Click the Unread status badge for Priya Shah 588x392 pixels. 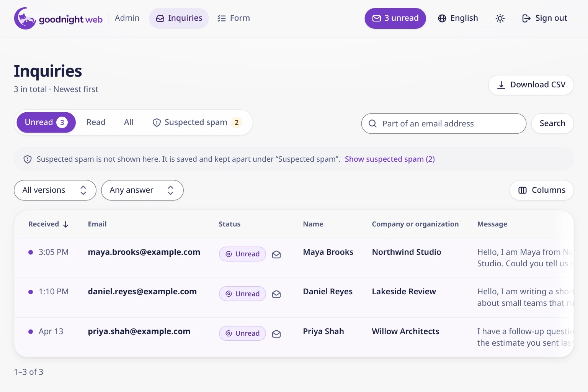[242, 333]
